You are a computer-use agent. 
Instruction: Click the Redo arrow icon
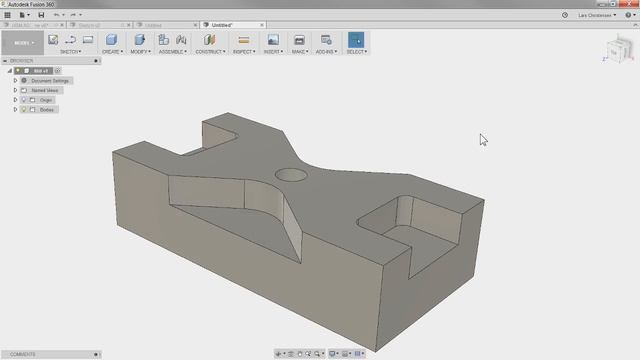tap(73, 15)
